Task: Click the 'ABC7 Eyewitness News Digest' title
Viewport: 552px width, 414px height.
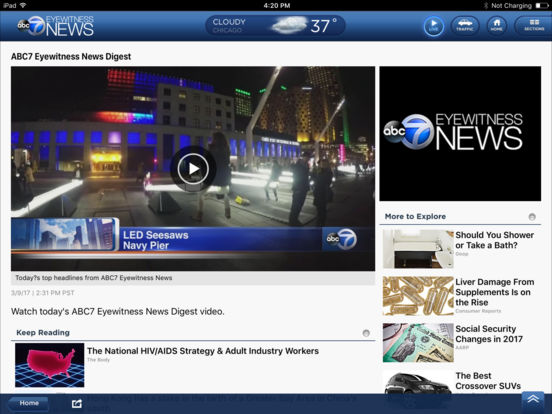Action: [71, 56]
